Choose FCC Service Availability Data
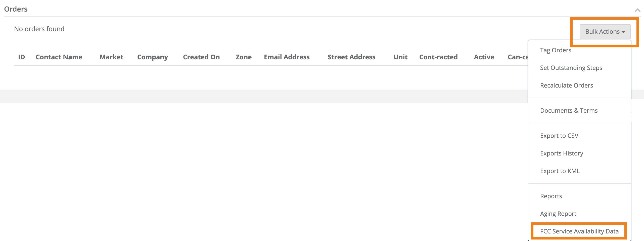 coord(580,231)
